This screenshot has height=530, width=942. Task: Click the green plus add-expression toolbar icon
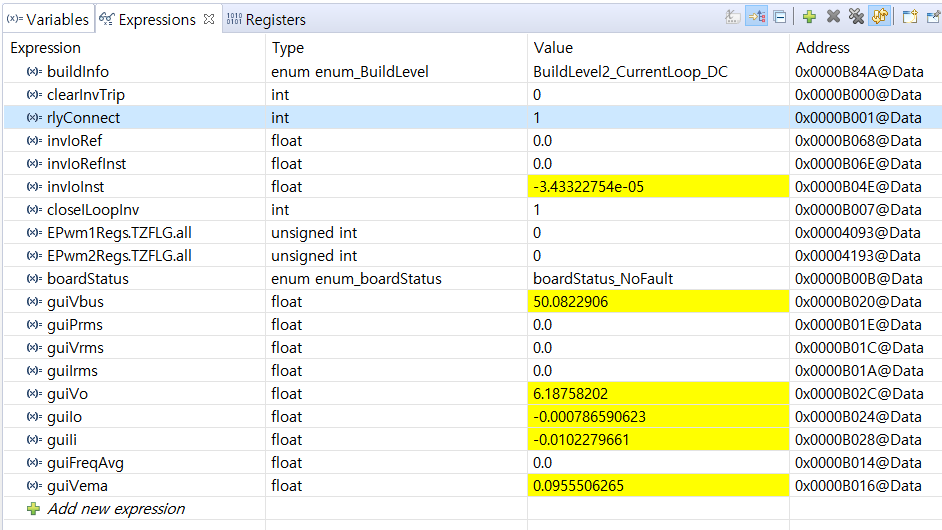coord(809,17)
